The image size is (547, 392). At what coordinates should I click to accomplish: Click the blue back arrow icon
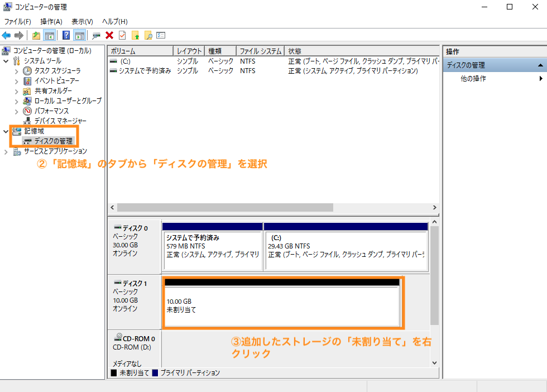click(7, 35)
